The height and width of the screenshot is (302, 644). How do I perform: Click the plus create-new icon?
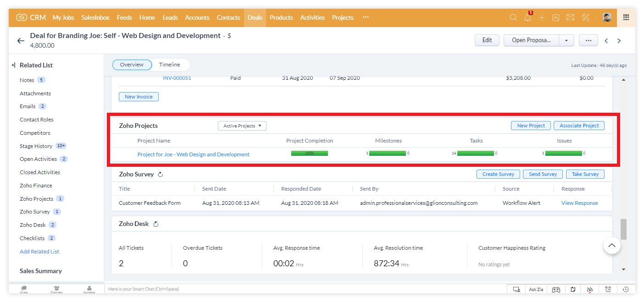(542, 17)
